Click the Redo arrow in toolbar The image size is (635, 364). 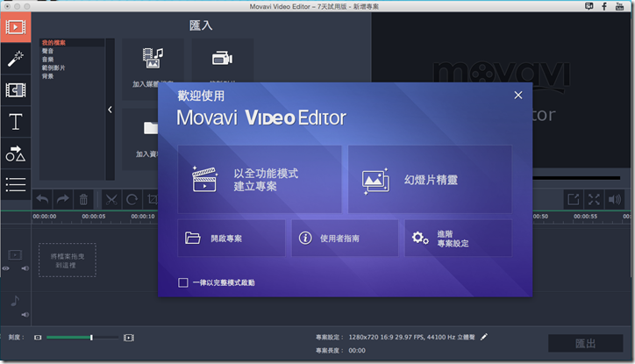63,199
